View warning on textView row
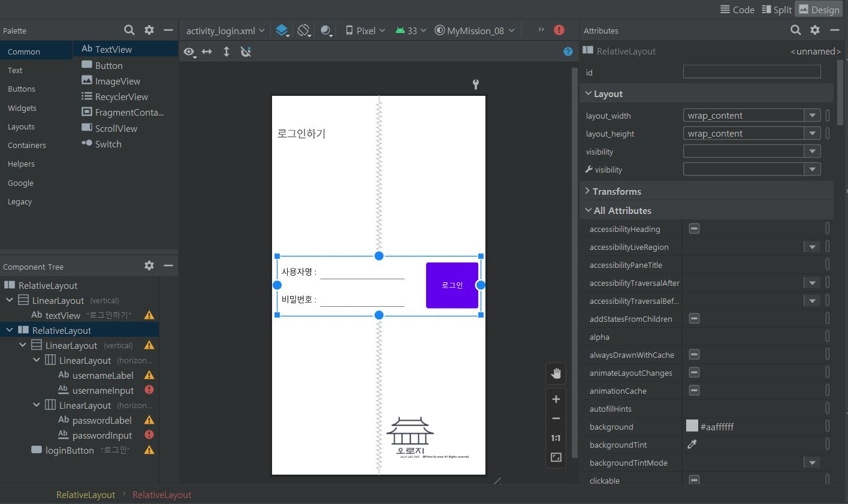 click(x=149, y=315)
